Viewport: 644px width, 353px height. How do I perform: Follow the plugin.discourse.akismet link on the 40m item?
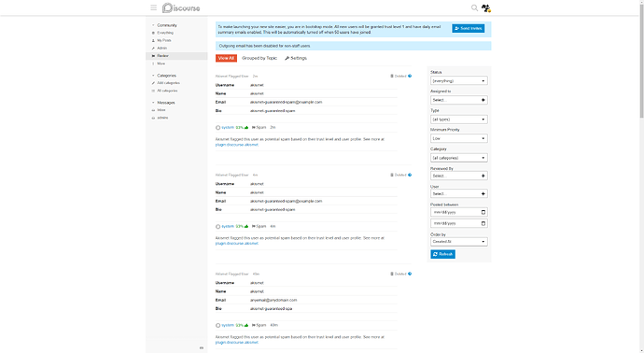pos(237,343)
